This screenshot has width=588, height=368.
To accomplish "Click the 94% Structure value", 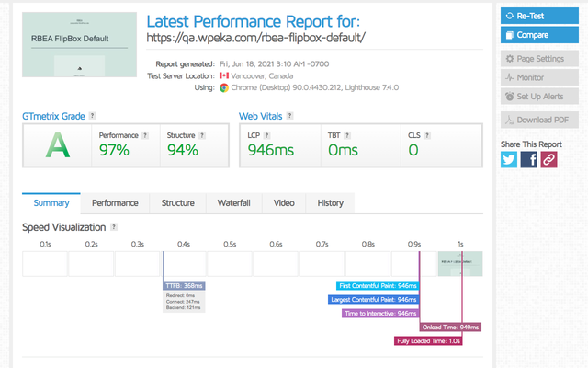I will [183, 150].
